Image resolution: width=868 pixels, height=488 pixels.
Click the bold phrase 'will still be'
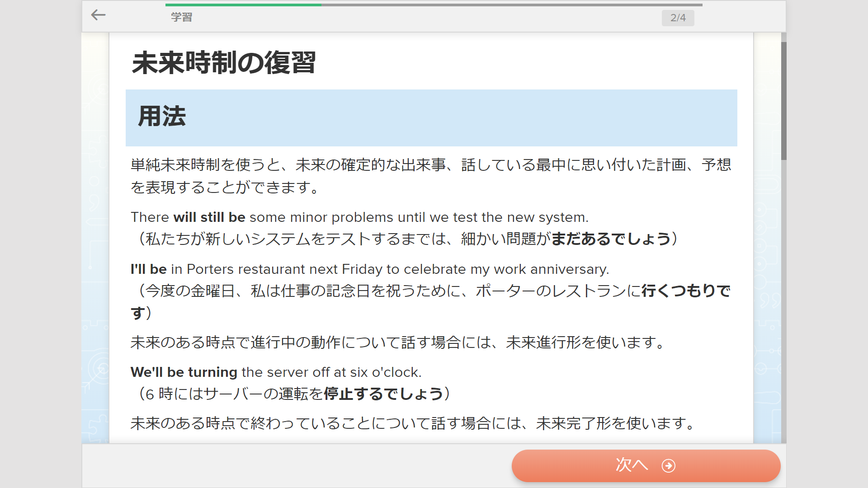(x=209, y=217)
